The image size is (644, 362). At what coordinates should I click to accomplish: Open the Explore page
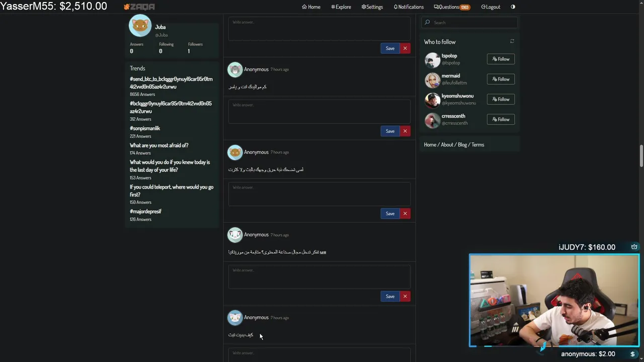[x=341, y=7]
